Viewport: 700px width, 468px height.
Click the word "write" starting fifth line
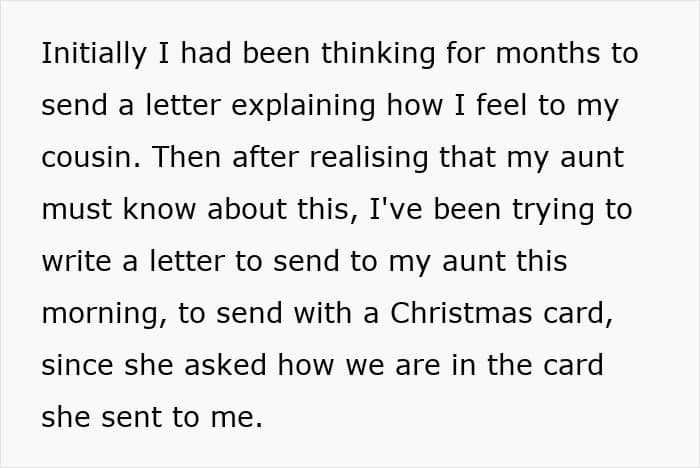click(76, 261)
